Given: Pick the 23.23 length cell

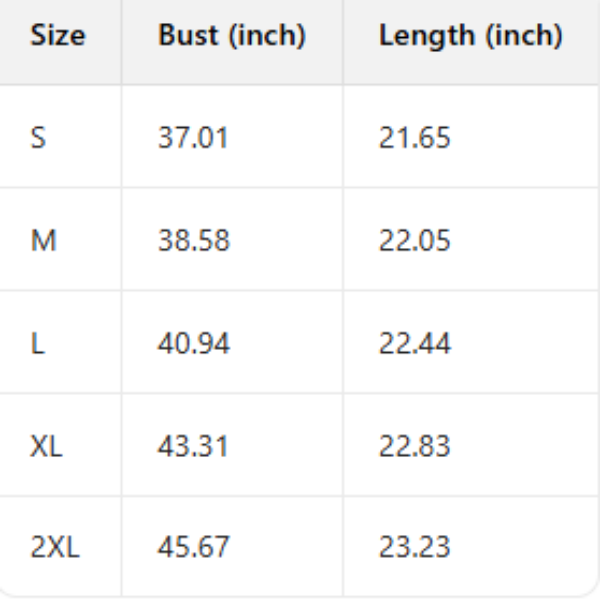Looking at the screenshot, I should pos(414,548).
